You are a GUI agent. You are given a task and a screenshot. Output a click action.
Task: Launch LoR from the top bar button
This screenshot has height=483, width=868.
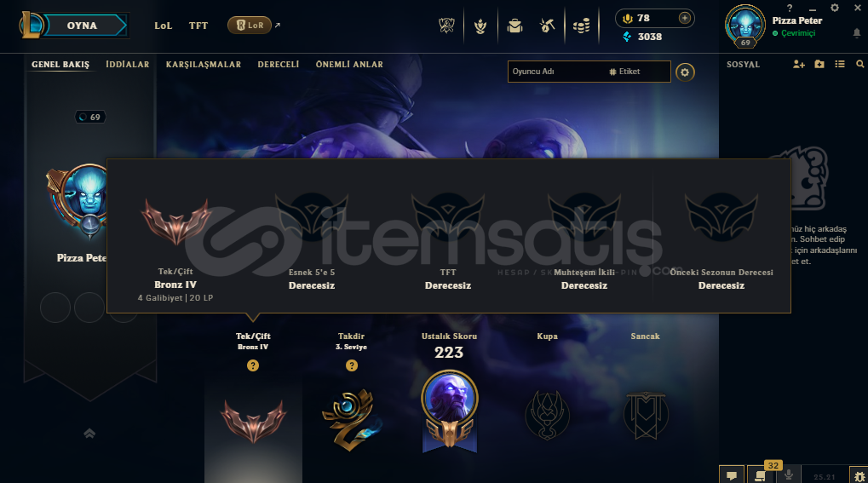[250, 25]
